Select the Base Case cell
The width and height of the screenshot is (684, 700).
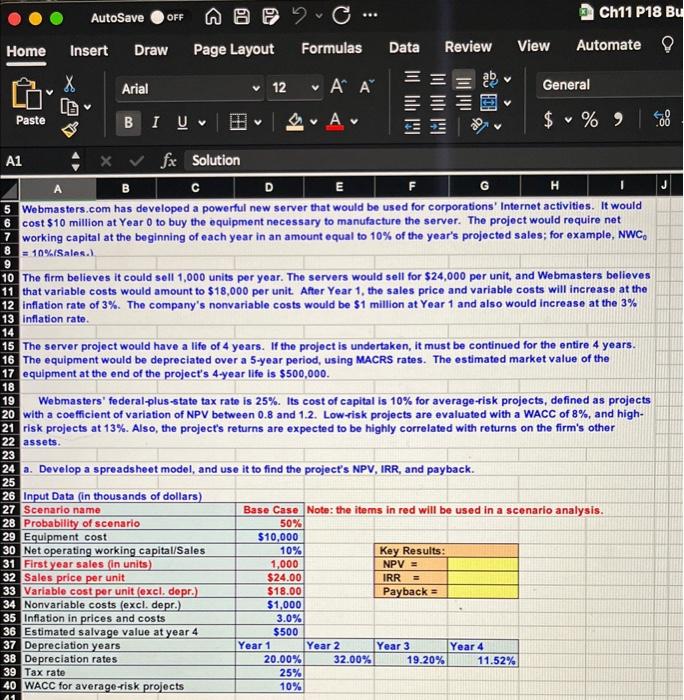[270, 510]
